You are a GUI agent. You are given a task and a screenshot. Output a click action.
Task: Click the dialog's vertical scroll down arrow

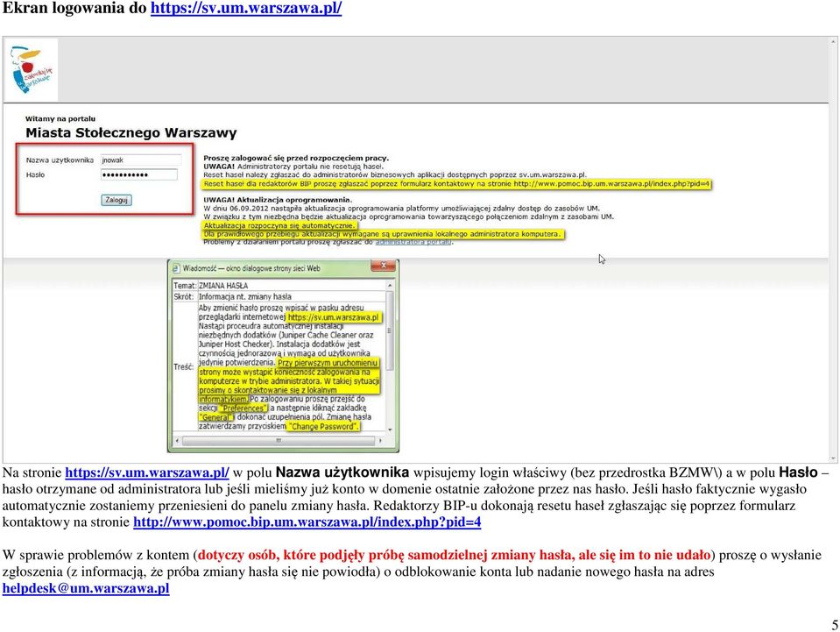(390, 430)
